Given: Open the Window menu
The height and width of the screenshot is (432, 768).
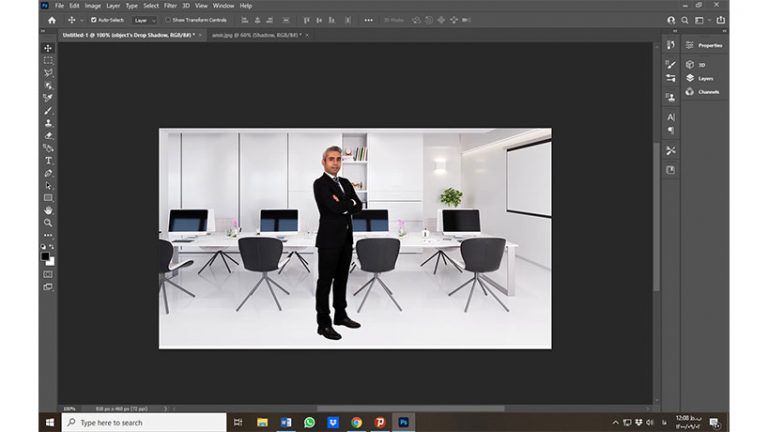Looking at the screenshot, I should [x=223, y=6].
